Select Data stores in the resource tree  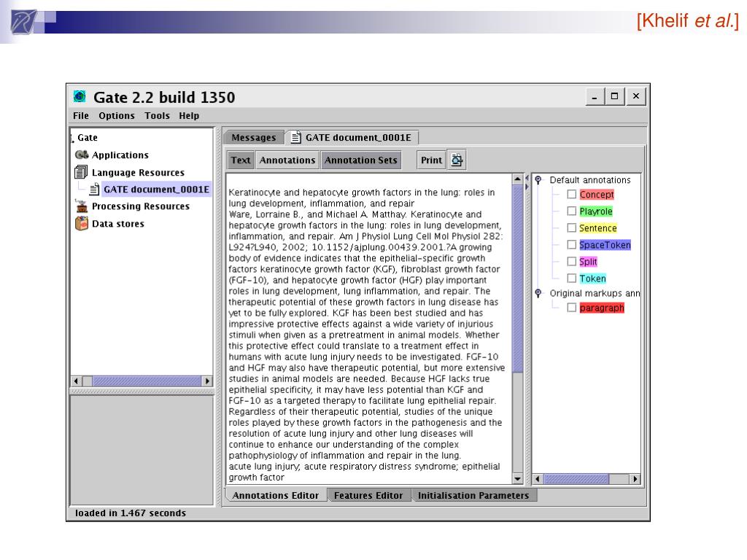click(117, 223)
